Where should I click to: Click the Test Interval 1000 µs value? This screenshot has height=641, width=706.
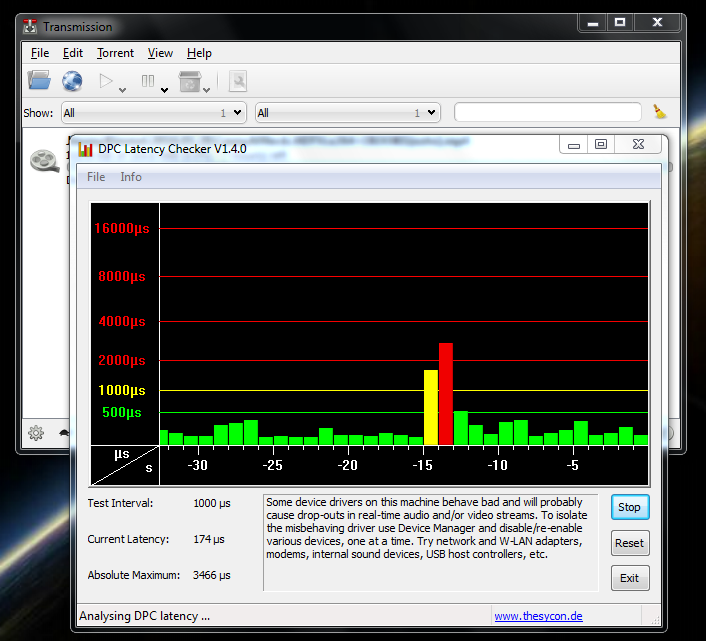point(212,503)
